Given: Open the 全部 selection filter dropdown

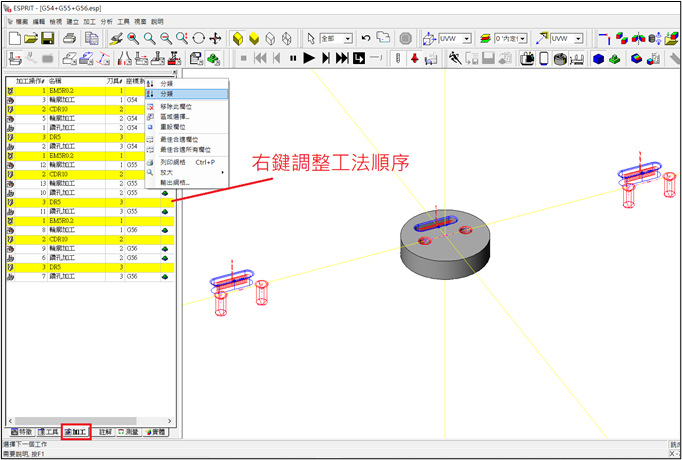Looking at the screenshot, I should (347, 38).
